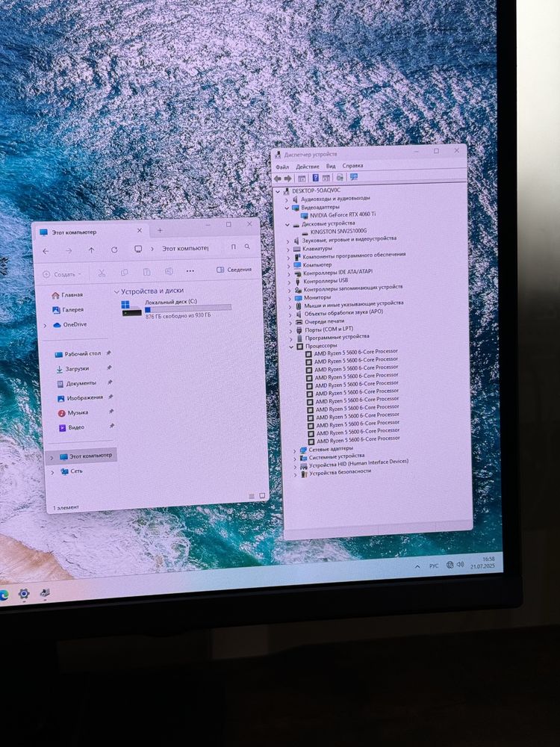This screenshot has height=747, width=560.
Task: Click the network globe tray icon
Action: point(449,565)
